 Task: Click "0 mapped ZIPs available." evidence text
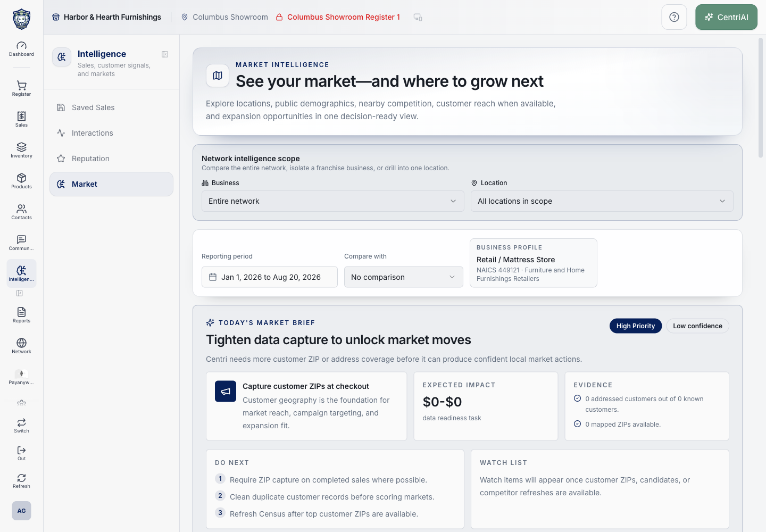pos(623,425)
